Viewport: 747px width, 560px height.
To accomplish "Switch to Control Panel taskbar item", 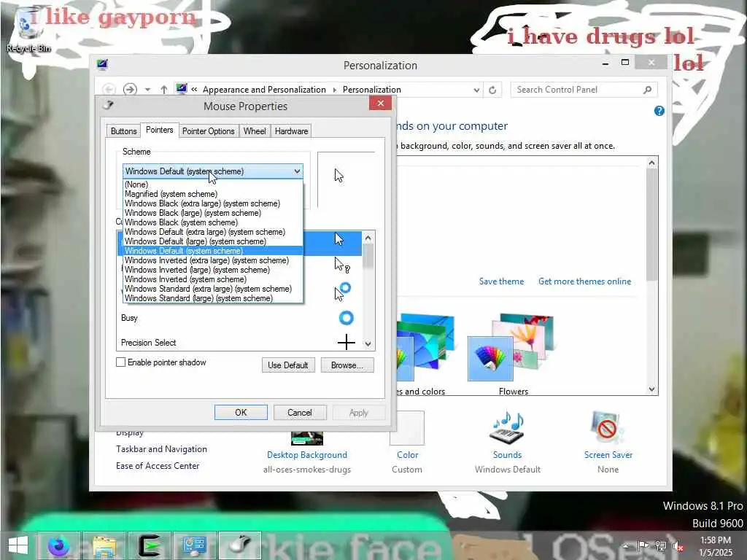I will [x=194, y=545].
